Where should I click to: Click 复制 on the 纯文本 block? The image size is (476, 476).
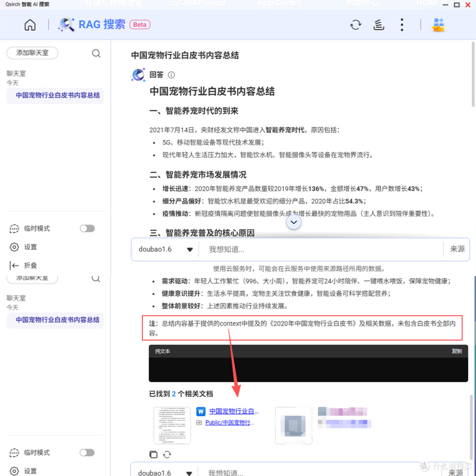(457, 351)
